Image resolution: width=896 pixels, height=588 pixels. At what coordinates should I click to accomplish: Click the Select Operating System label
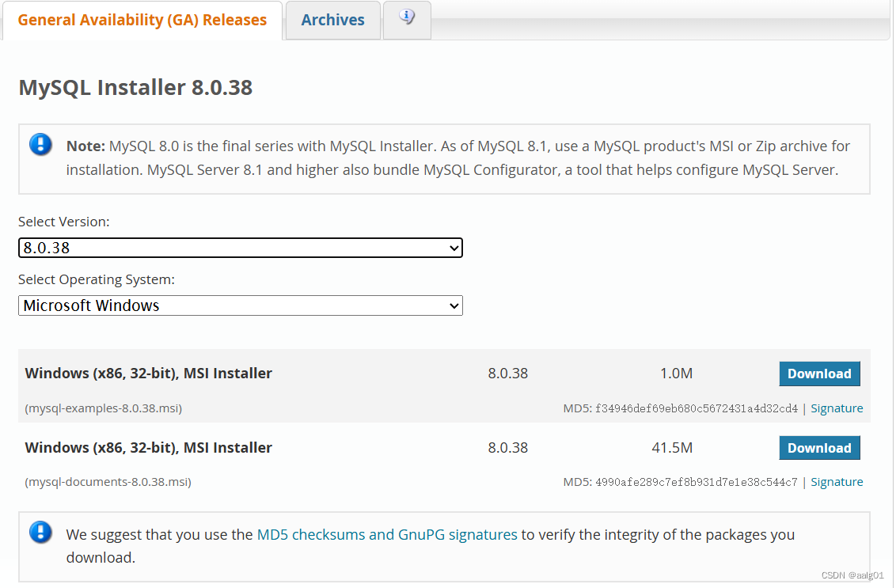[x=97, y=279]
